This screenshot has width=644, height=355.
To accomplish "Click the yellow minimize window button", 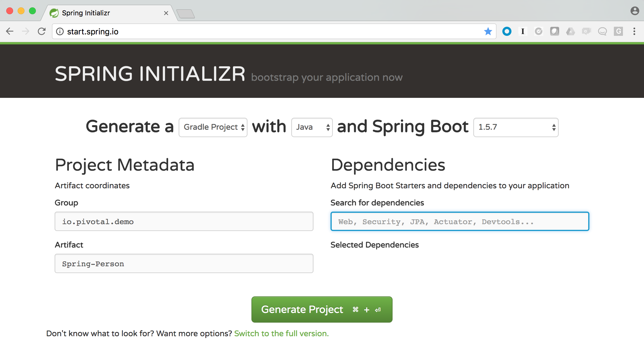I will click(21, 11).
